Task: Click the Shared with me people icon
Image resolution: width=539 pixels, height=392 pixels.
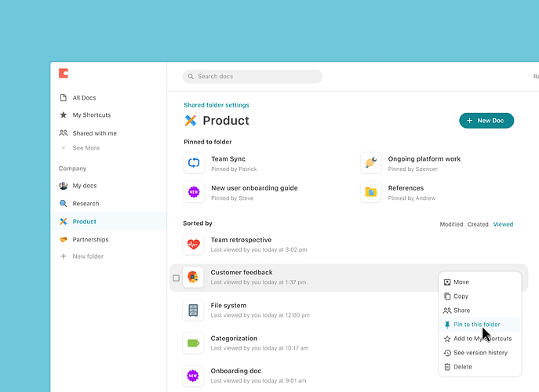Action: pyautogui.click(x=64, y=132)
